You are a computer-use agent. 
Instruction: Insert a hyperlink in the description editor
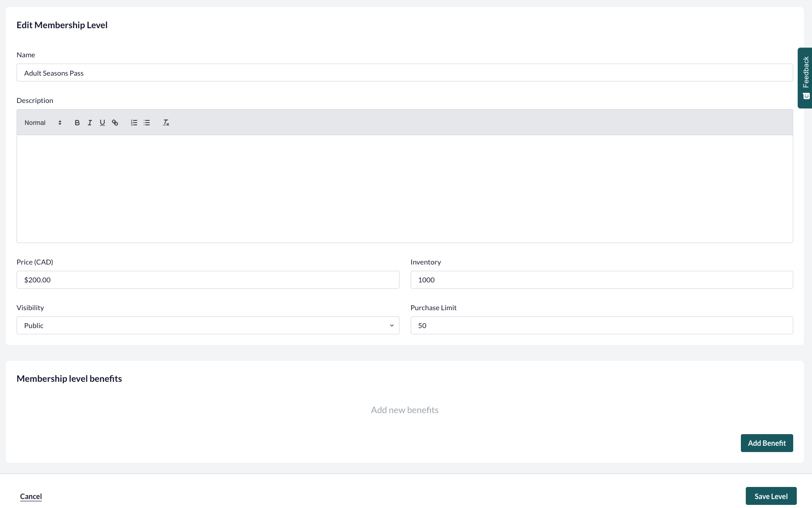(x=115, y=122)
